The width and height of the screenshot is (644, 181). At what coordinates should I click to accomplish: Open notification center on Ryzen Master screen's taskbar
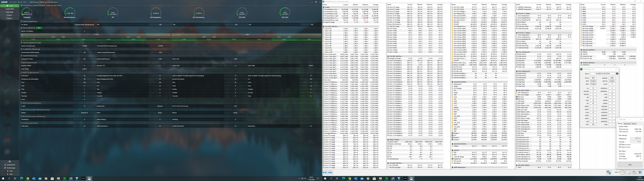point(318,178)
